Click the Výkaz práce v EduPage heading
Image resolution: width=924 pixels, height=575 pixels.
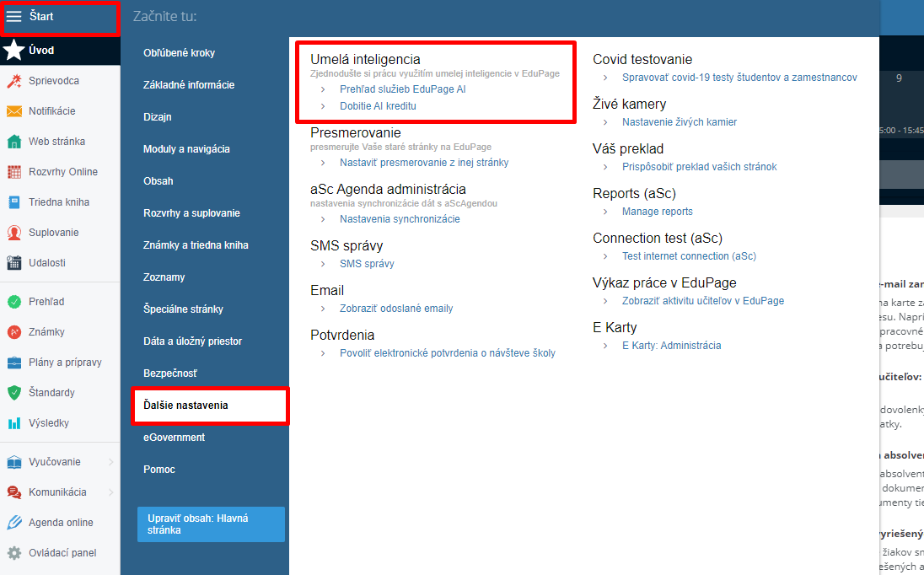664,282
